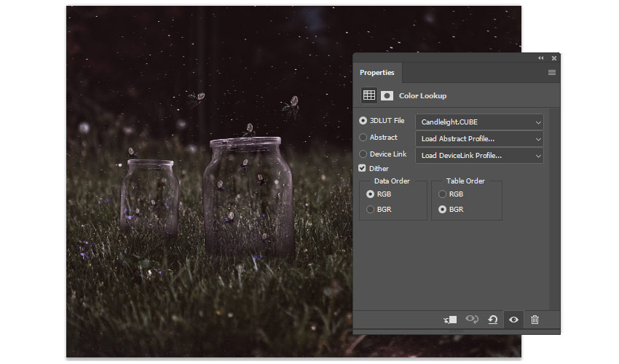Click the large jar in the image

(248, 197)
